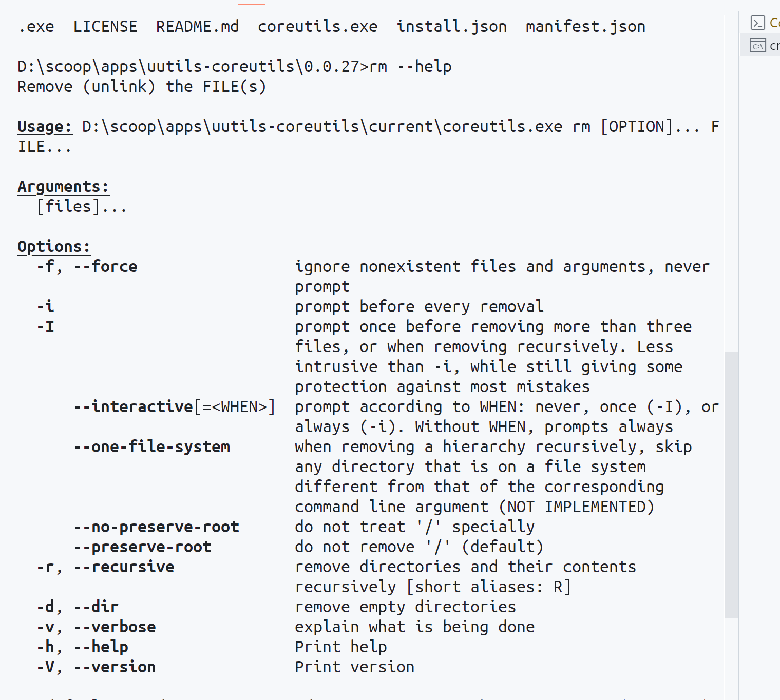The height and width of the screenshot is (700, 780).
Task: Click the terminal vertical scrollbar thumb
Action: pyautogui.click(x=731, y=485)
